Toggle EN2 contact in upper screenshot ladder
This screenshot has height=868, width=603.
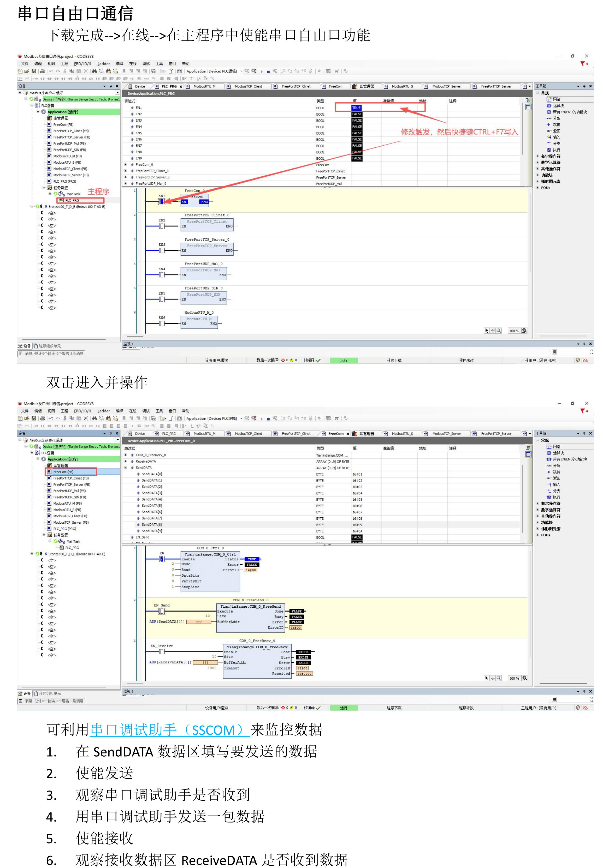click(x=162, y=226)
